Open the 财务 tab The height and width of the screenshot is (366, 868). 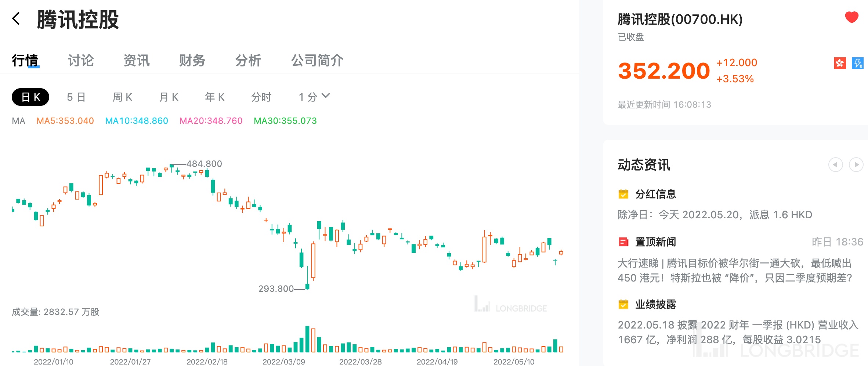point(192,61)
